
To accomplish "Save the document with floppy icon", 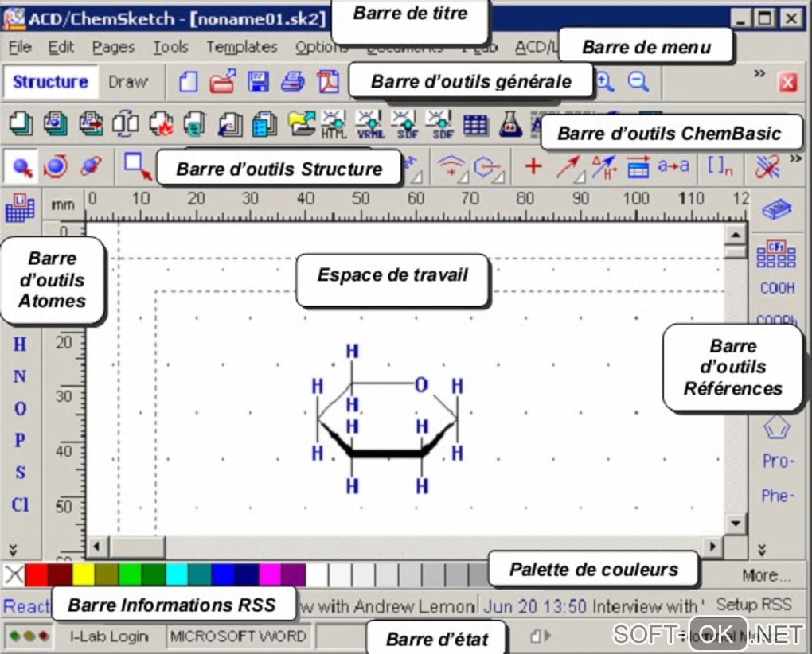I will point(258,82).
